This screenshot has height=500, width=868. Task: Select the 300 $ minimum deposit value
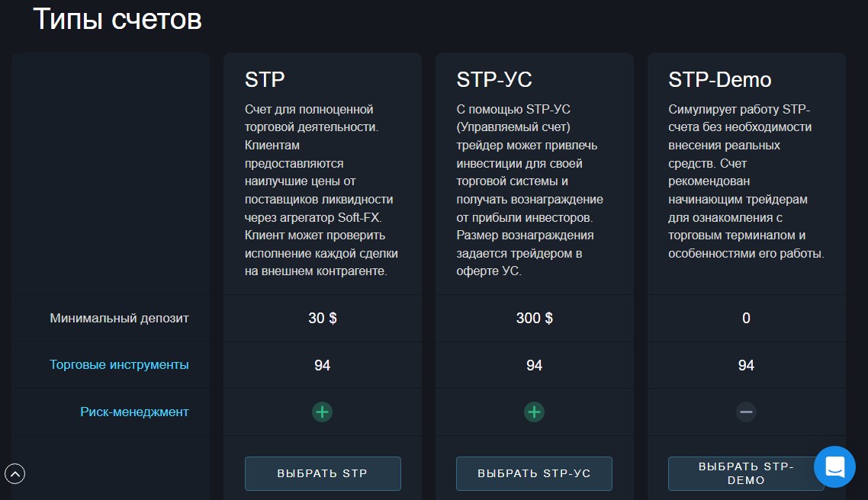click(534, 319)
